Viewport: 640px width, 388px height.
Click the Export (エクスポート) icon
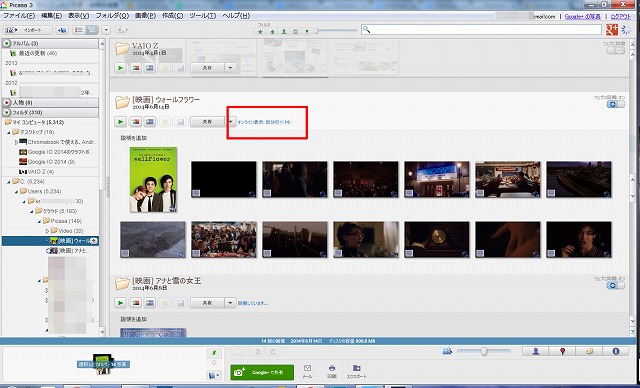(356, 371)
